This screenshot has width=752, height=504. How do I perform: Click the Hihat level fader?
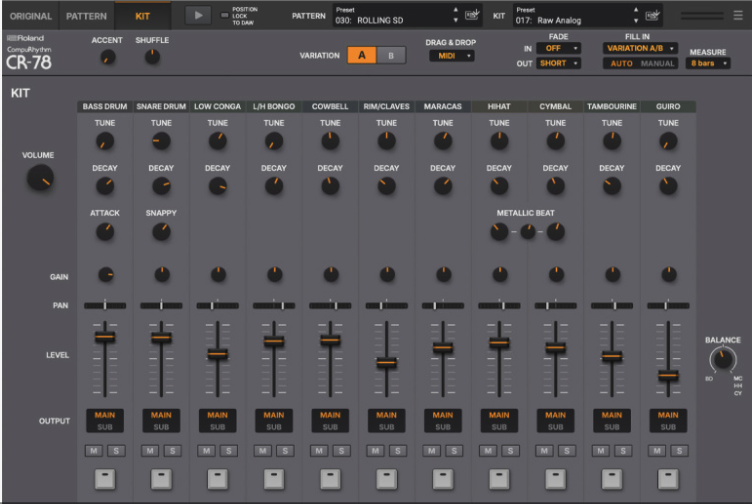499,343
